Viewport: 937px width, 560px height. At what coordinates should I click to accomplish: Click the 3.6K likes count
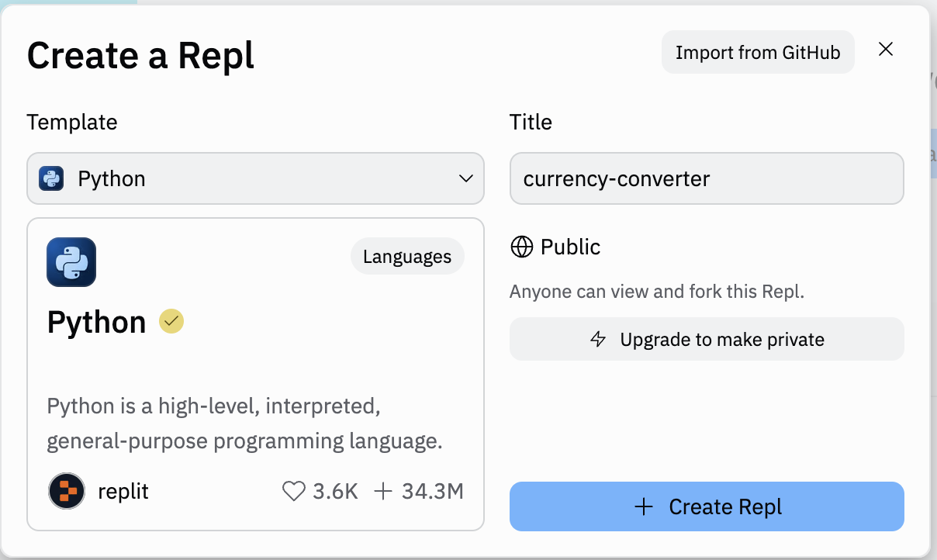(336, 491)
